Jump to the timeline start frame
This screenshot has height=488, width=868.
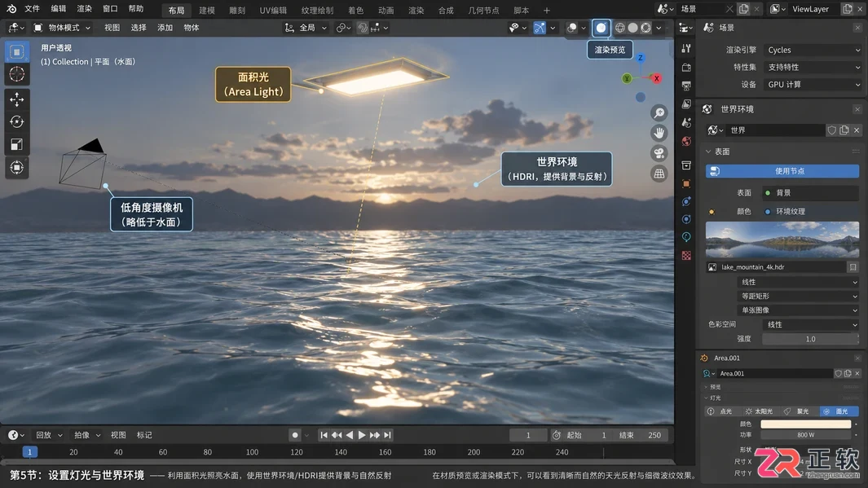(324, 435)
